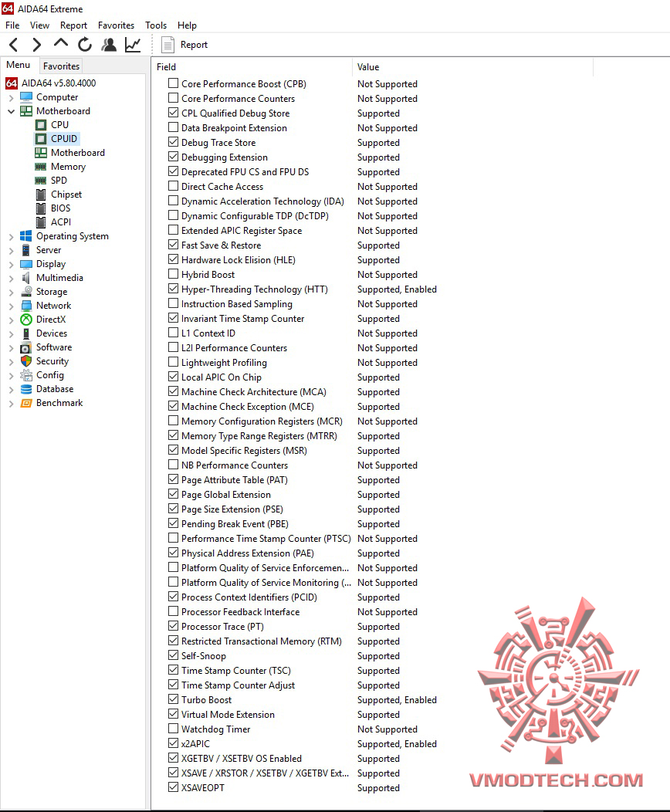The image size is (670, 812).
Task: Click the Database stack icon
Action: 26,389
